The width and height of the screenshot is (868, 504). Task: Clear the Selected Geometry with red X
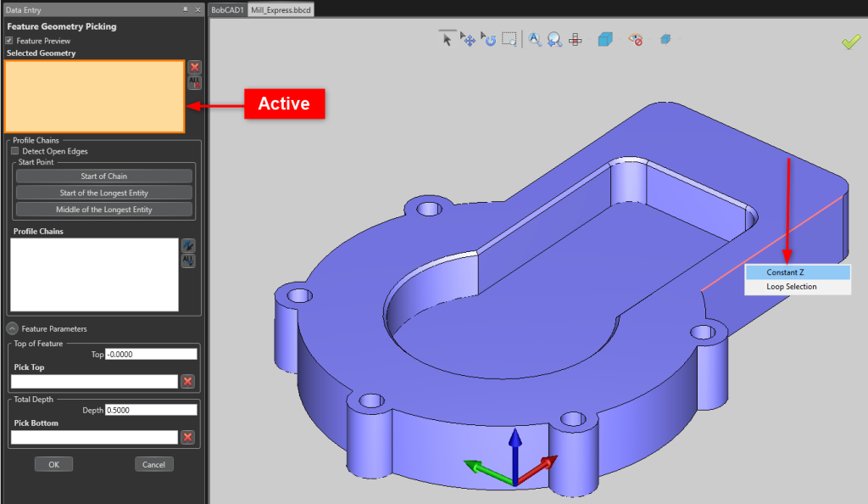coord(194,67)
